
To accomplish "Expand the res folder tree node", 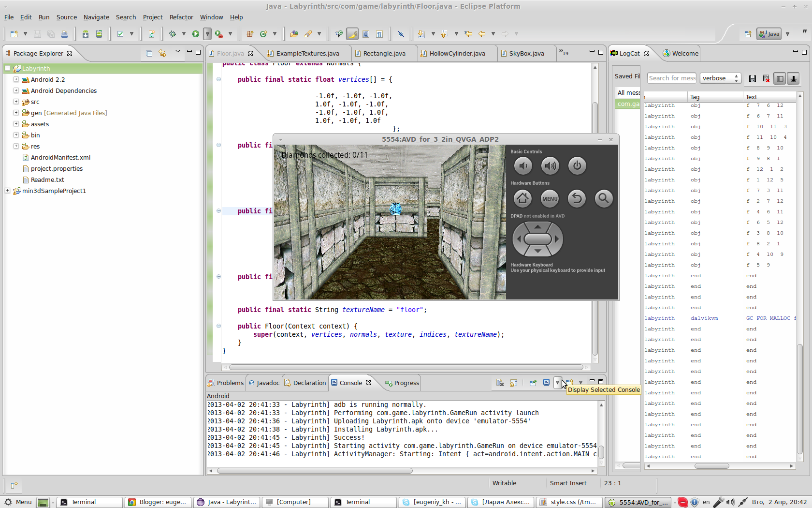I will pos(16,146).
